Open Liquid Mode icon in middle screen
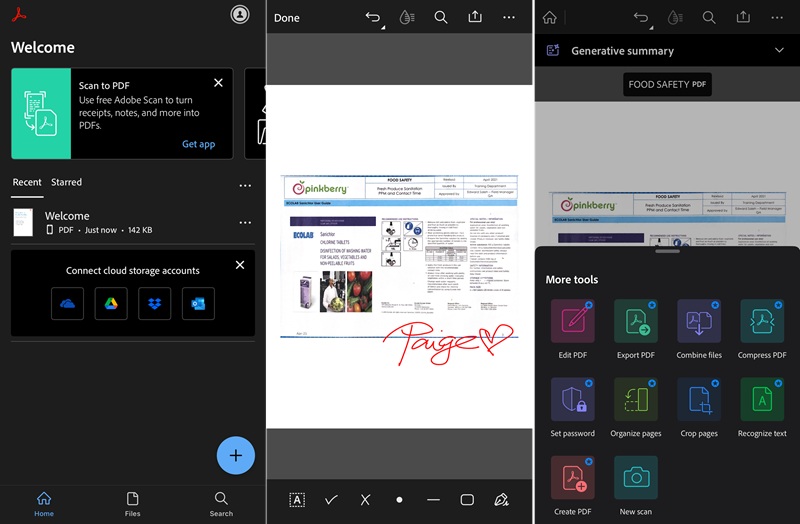800x524 pixels. pos(407,17)
